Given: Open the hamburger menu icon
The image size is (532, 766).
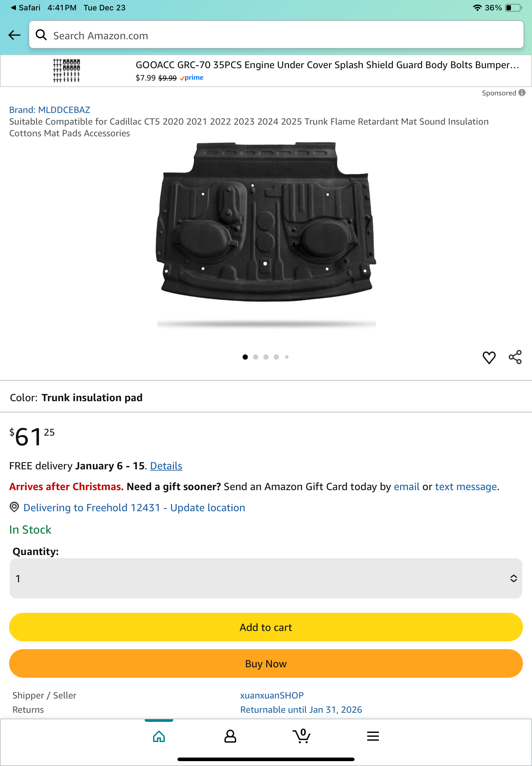Looking at the screenshot, I should [373, 736].
